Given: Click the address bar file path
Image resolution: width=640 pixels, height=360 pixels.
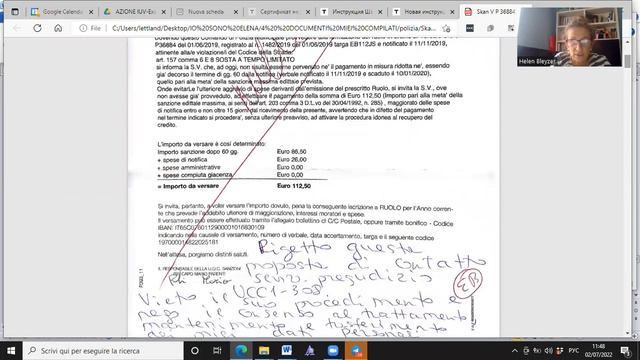Looking at the screenshot, I should click(273, 28).
